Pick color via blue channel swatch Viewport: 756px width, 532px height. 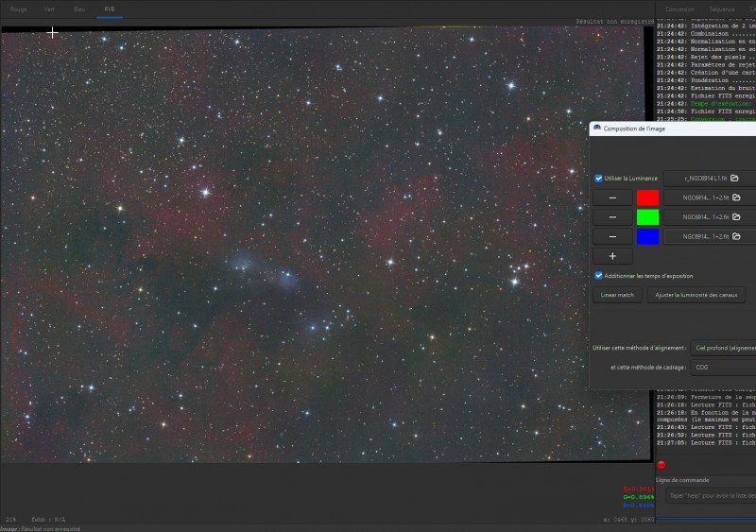(647, 237)
